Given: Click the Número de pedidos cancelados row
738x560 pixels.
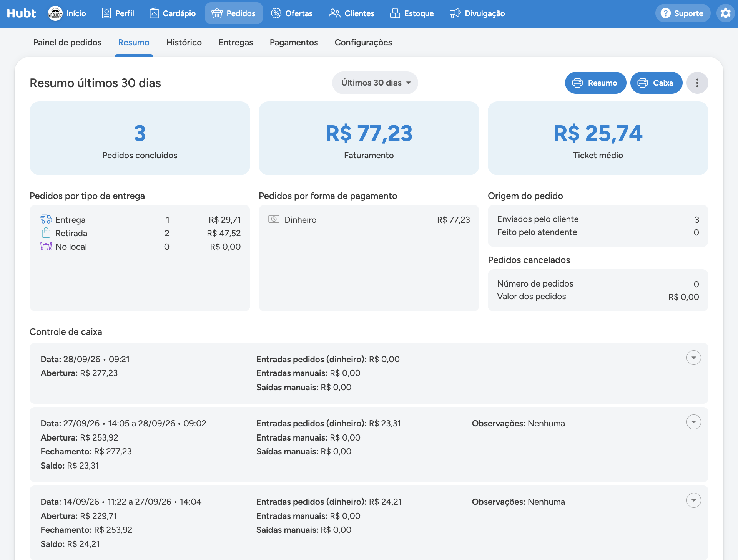Looking at the screenshot, I should click(x=598, y=284).
